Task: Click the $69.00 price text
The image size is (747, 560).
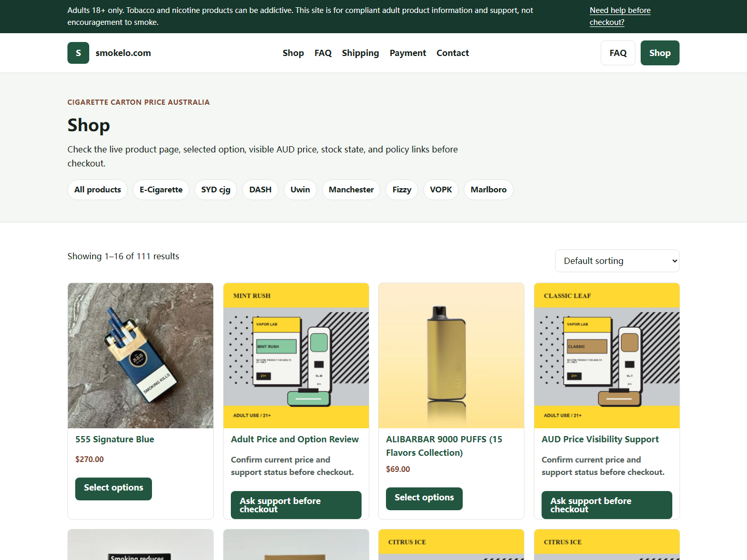Action: [398, 469]
